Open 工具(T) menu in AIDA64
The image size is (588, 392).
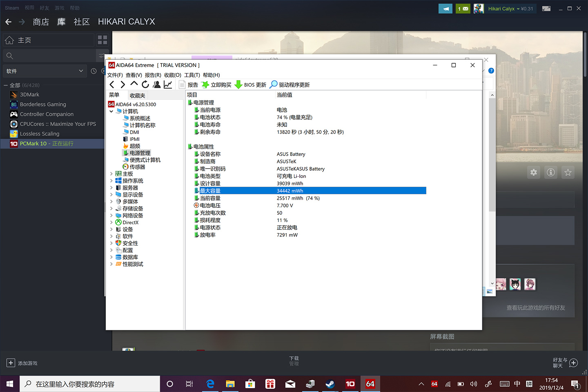pos(192,75)
